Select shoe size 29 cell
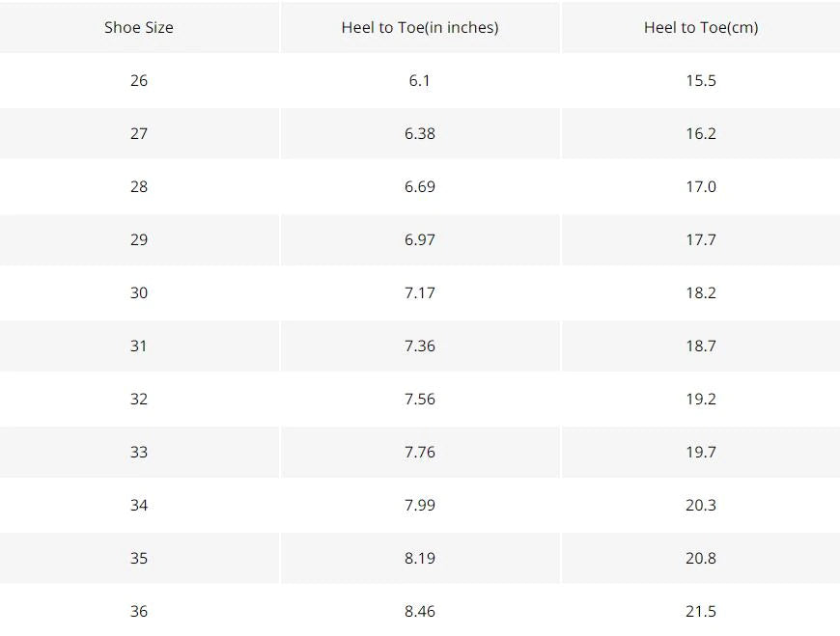The image size is (840, 636). coord(139,239)
